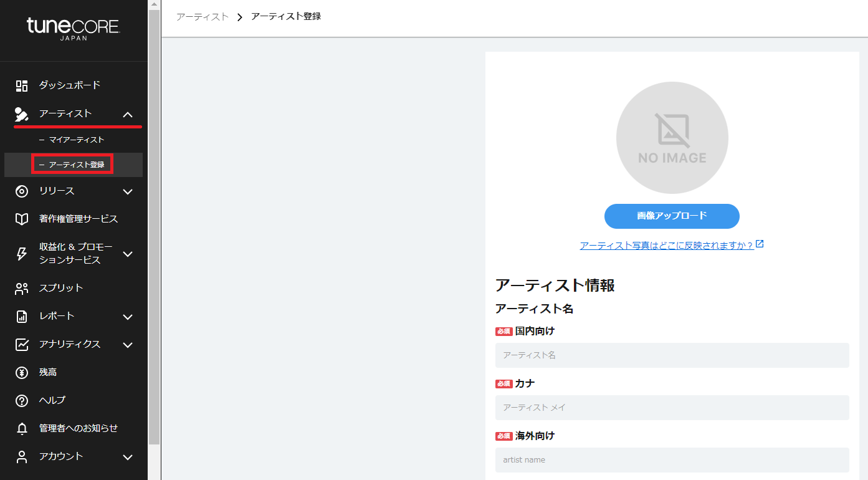
Task: Select the アカウント person icon
Action: coord(21,456)
